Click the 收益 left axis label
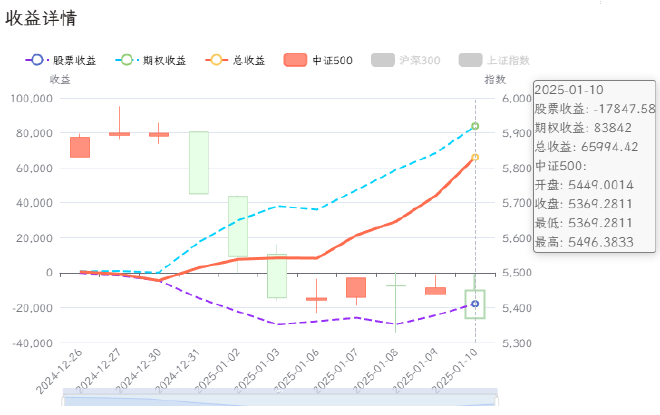660x415 pixels. pyautogui.click(x=61, y=79)
